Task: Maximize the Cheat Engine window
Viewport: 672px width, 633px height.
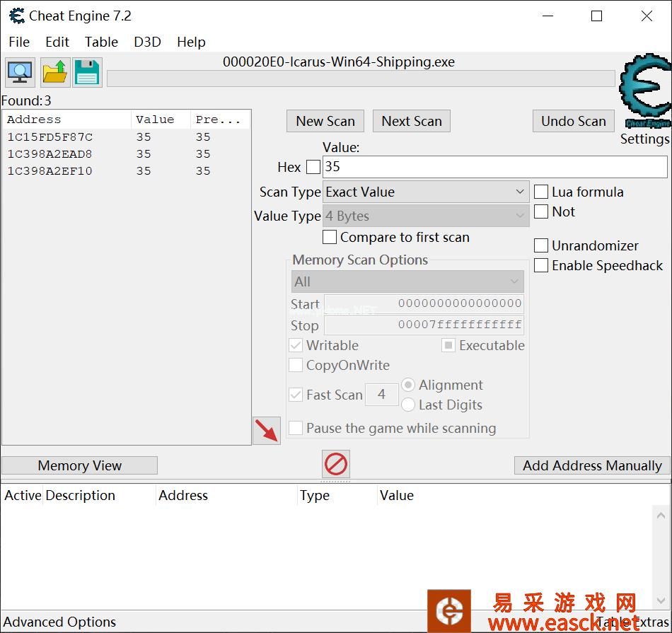Action: [596, 16]
